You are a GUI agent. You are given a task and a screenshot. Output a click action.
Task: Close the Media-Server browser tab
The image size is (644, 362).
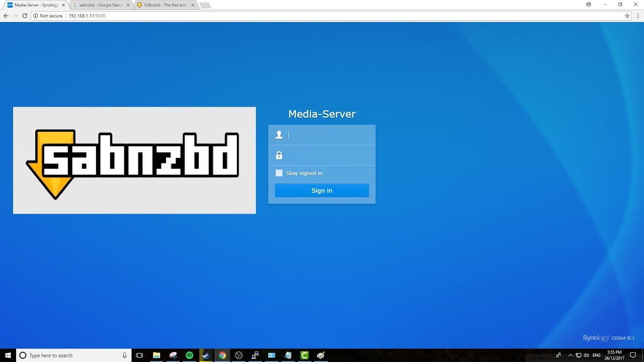click(63, 5)
